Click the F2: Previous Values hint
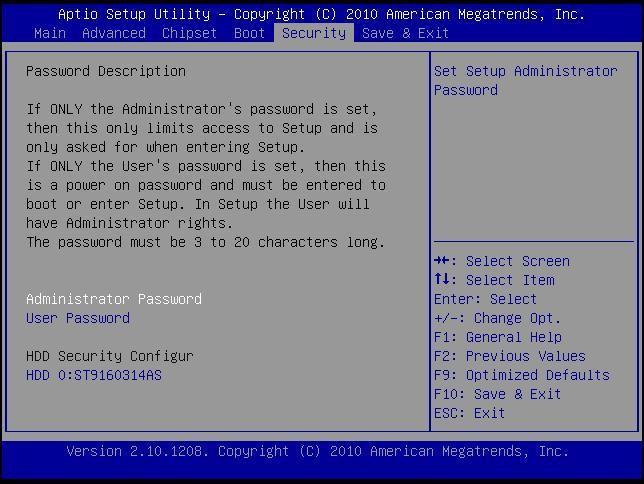This screenshot has height=484, width=644. point(509,356)
